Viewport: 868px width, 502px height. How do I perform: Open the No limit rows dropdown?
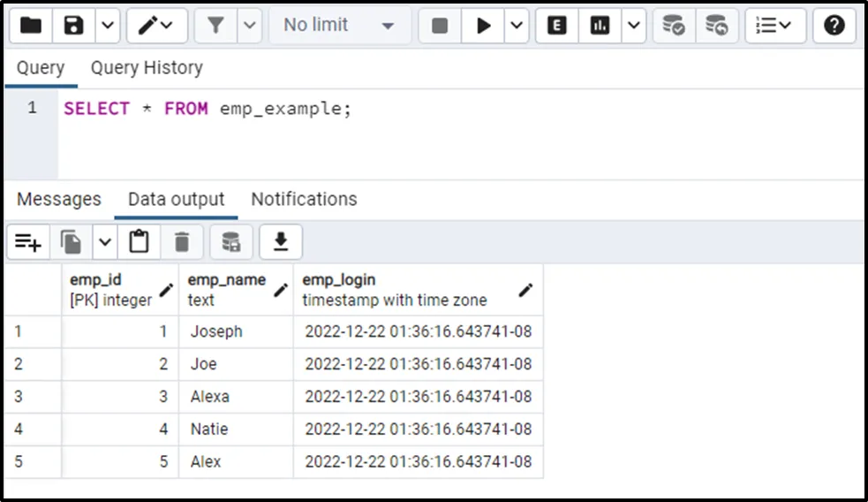(338, 26)
